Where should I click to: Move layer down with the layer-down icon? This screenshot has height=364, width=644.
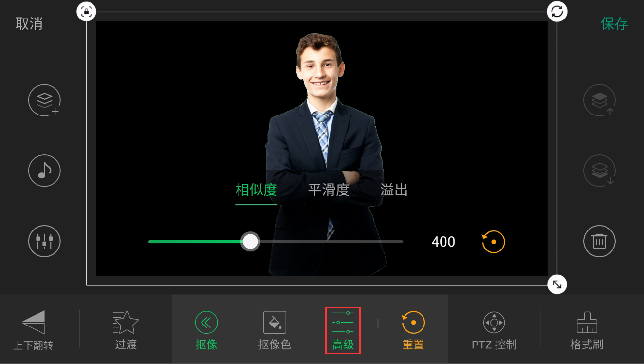pyautogui.click(x=599, y=171)
